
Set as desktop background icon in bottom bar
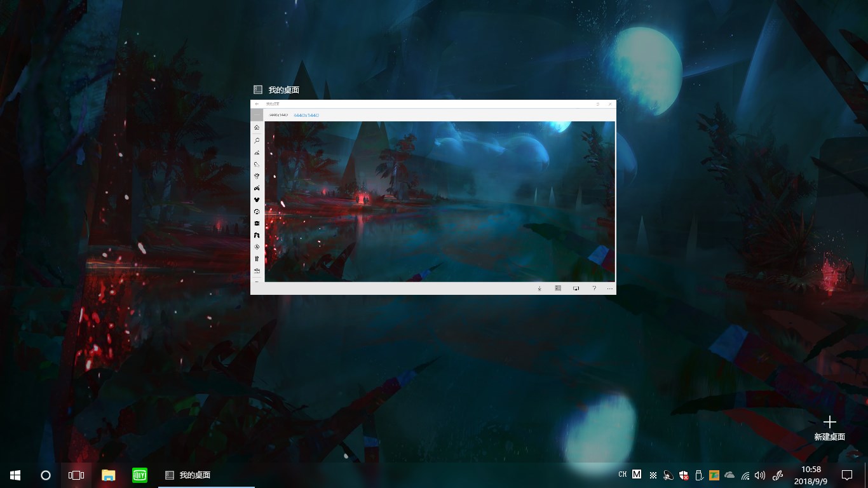(x=558, y=288)
